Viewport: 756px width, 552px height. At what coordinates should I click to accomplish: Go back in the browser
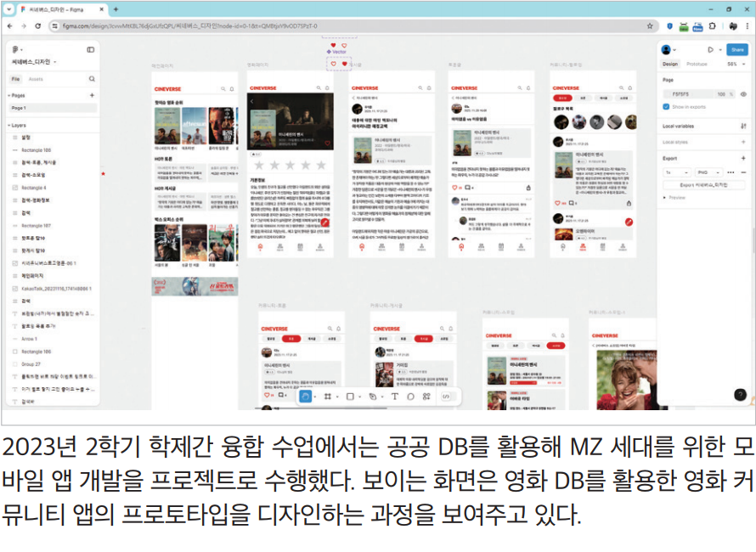coord(10,26)
